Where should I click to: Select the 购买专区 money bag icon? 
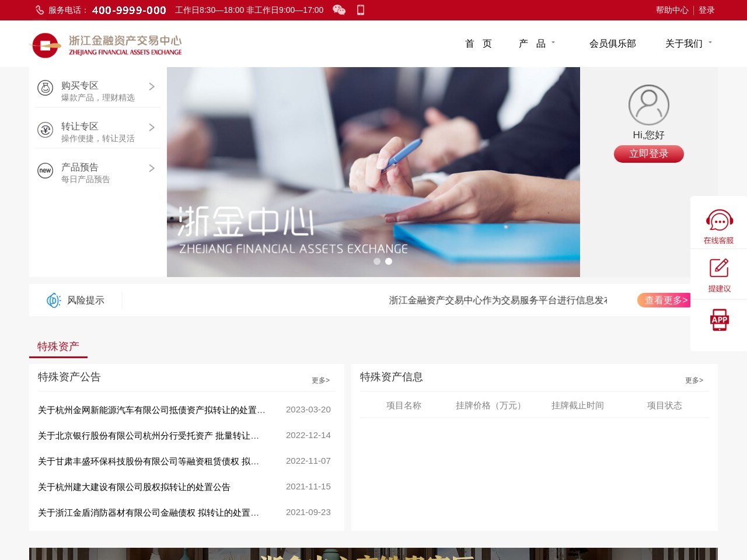(x=46, y=86)
